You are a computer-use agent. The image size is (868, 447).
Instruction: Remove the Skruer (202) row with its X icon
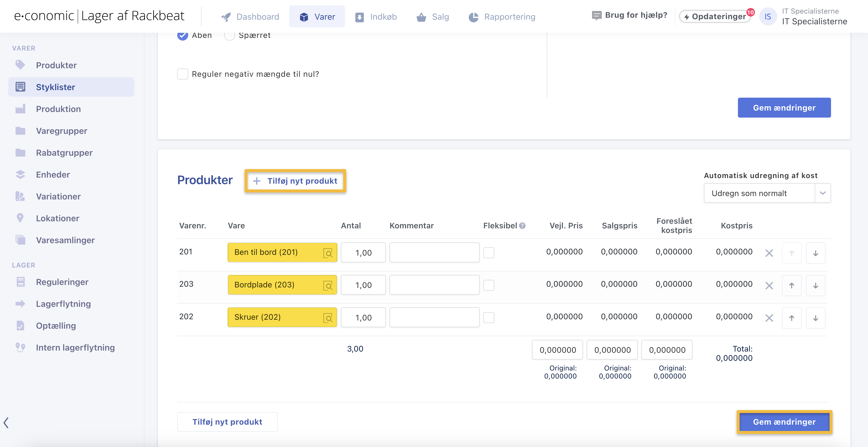pyautogui.click(x=769, y=318)
